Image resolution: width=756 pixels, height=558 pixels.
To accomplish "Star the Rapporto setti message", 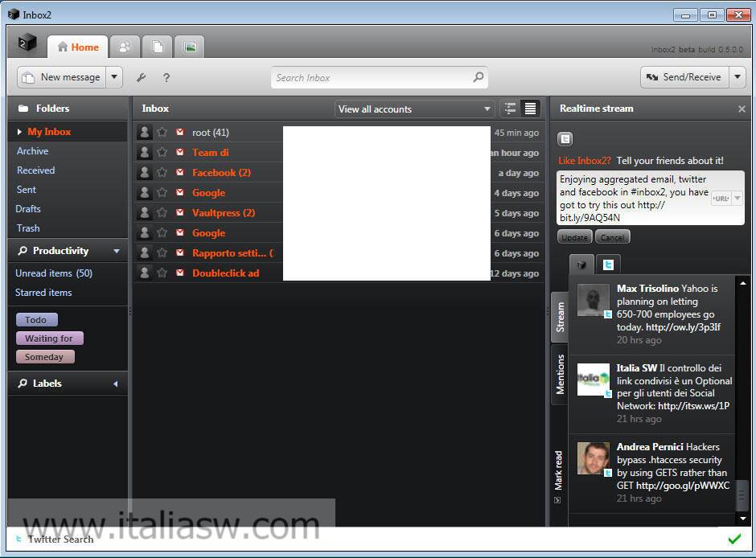I will 162,253.
